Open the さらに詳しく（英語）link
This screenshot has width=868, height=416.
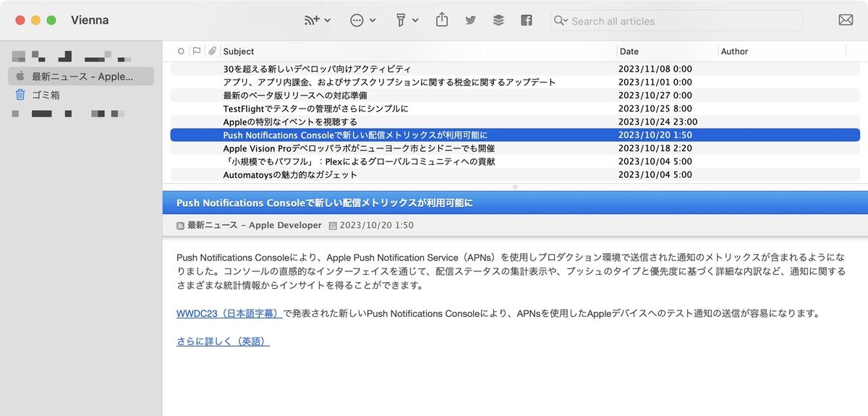pyautogui.click(x=223, y=341)
